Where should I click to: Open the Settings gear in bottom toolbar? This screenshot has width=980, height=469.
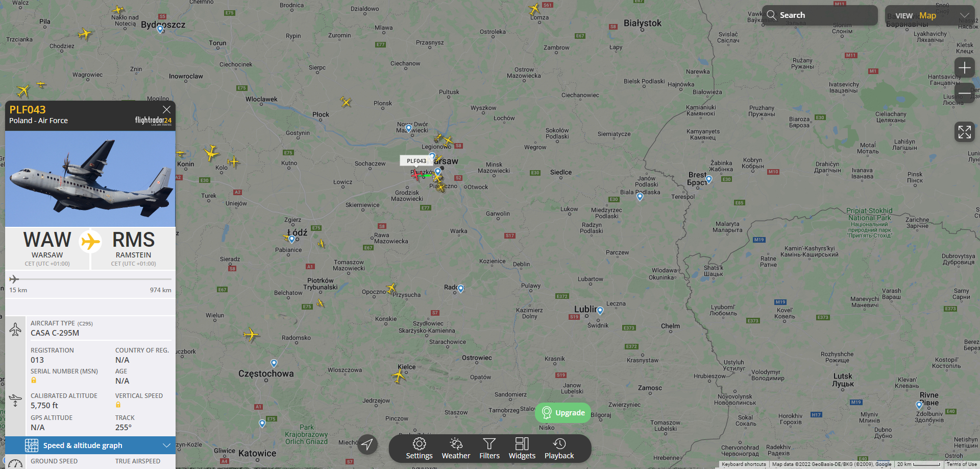point(419,449)
